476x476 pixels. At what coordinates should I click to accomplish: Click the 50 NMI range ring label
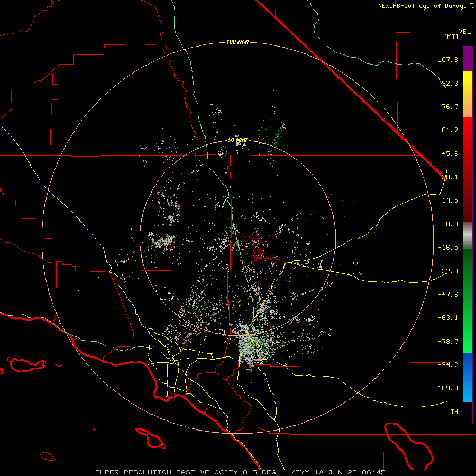point(237,140)
